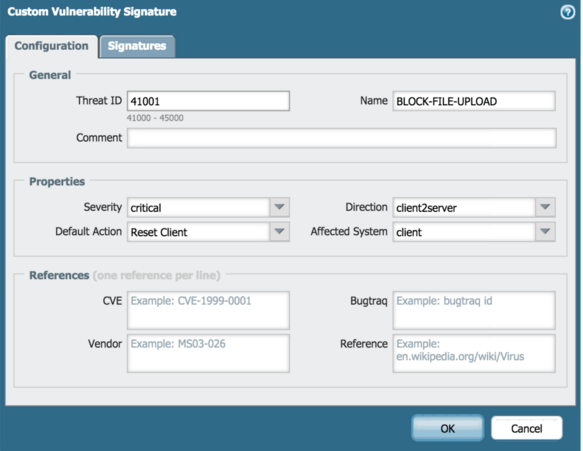
Task: Dismiss dialog with Cancel button
Action: point(526,428)
